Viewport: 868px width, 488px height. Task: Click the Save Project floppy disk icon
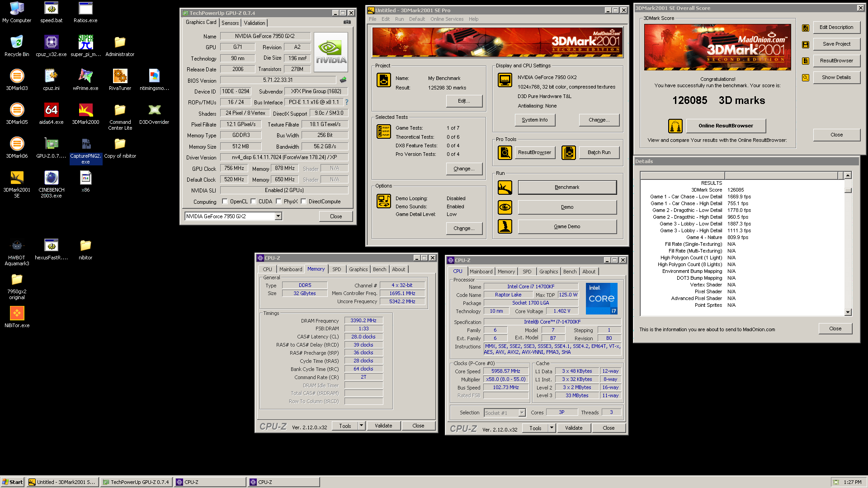pos(806,44)
